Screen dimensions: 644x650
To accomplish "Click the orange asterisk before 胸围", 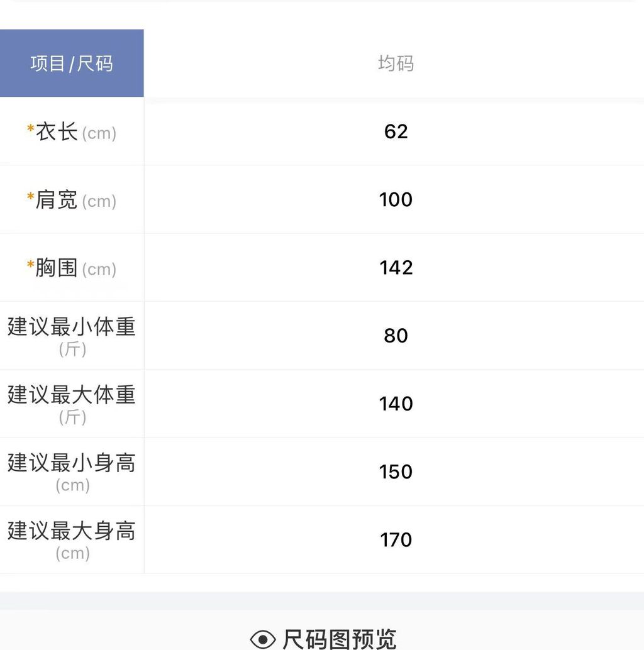I will point(30,265).
